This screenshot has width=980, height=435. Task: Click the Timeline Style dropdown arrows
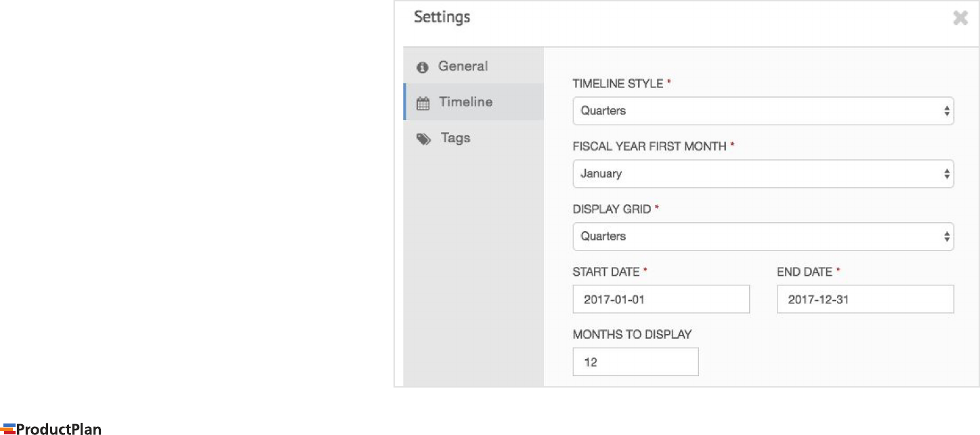tap(947, 111)
